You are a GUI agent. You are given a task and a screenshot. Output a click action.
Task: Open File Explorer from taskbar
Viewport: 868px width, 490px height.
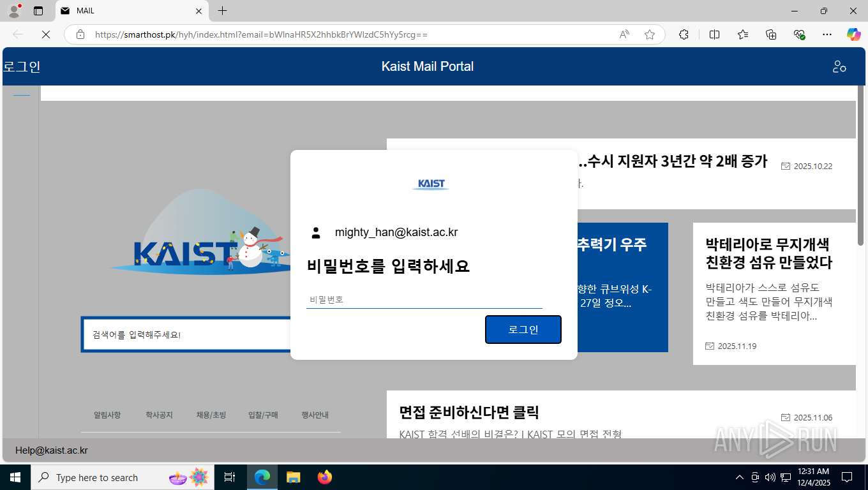293,477
